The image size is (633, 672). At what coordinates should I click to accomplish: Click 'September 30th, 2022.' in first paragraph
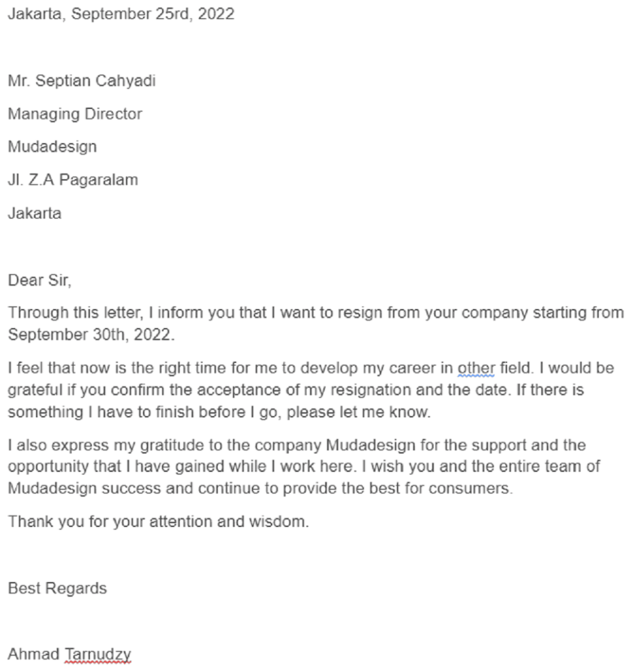[x=91, y=334]
